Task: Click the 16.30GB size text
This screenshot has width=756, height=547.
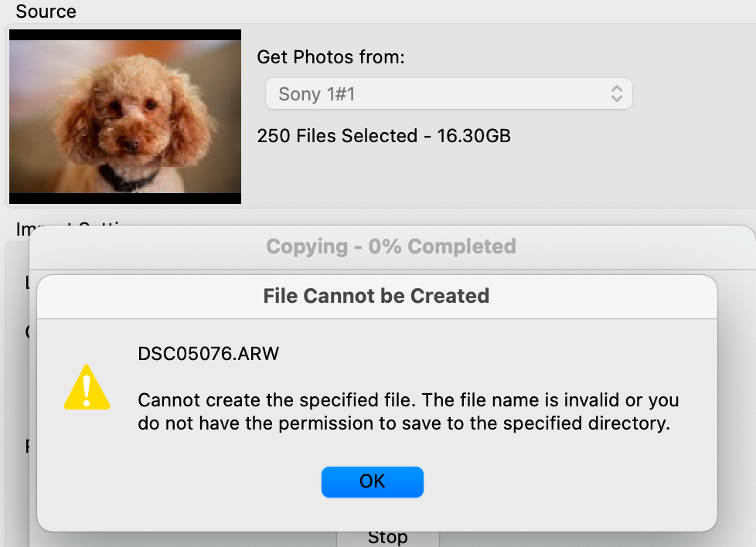Action: click(474, 136)
